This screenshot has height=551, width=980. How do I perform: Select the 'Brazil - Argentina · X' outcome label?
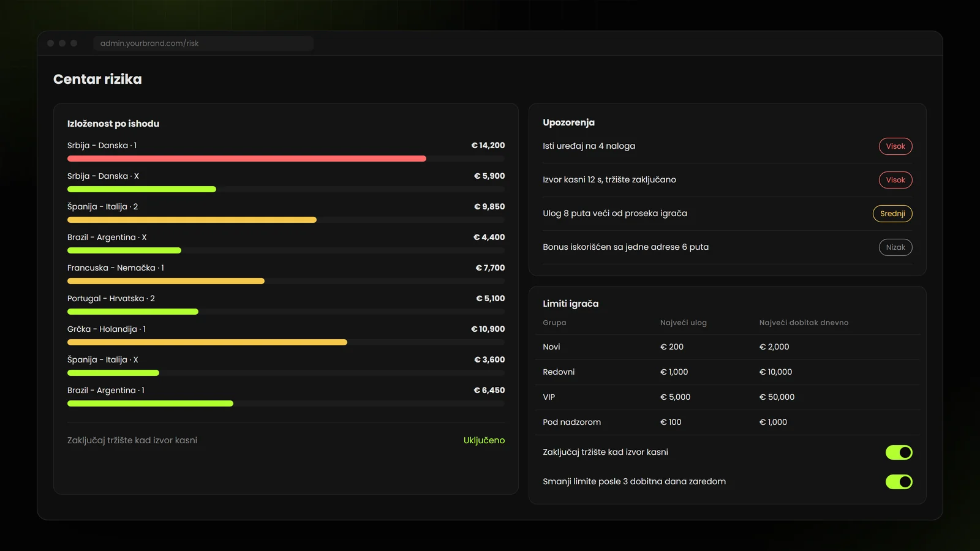[107, 238]
